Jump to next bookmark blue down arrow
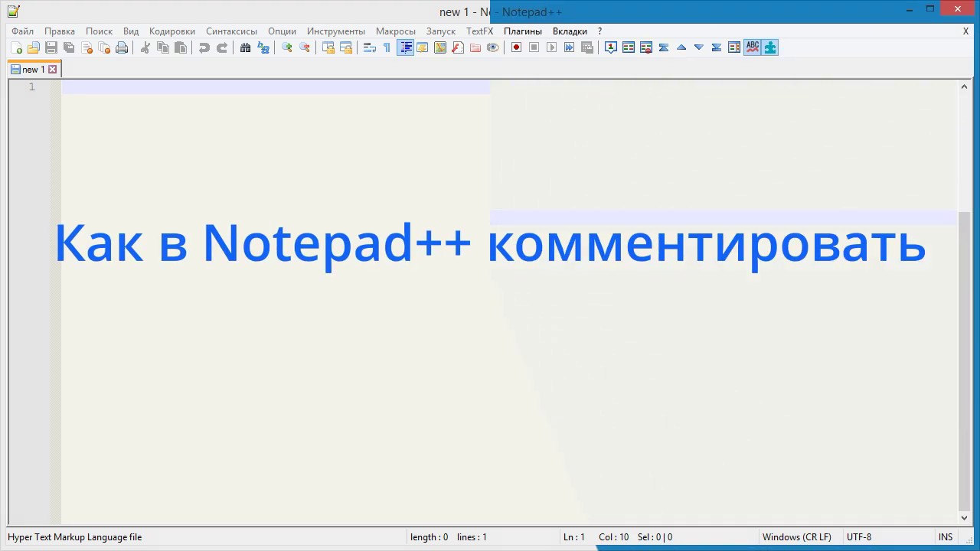Image resolution: width=980 pixels, height=551 pixels. (x=699, y=47)
